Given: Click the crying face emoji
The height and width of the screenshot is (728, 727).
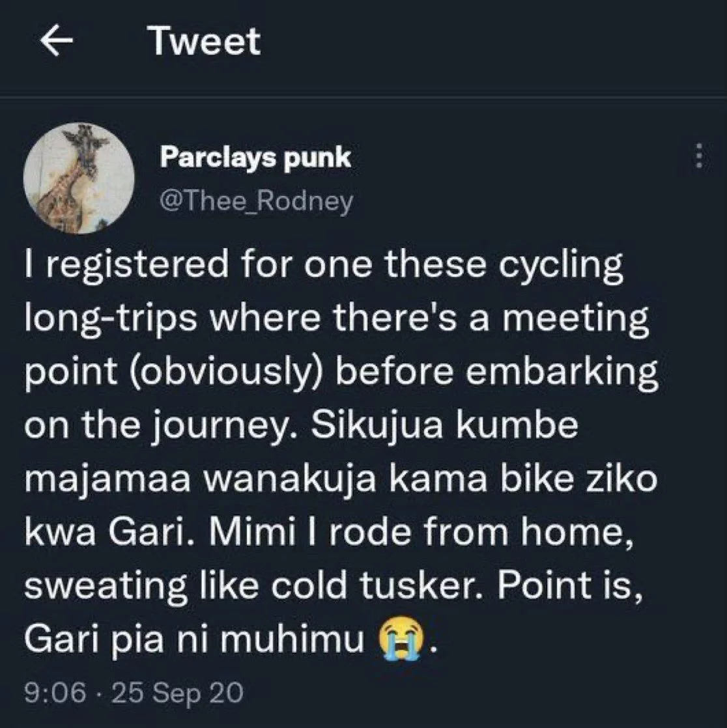Looking at the screenshot, I should (x=398, y=641).
